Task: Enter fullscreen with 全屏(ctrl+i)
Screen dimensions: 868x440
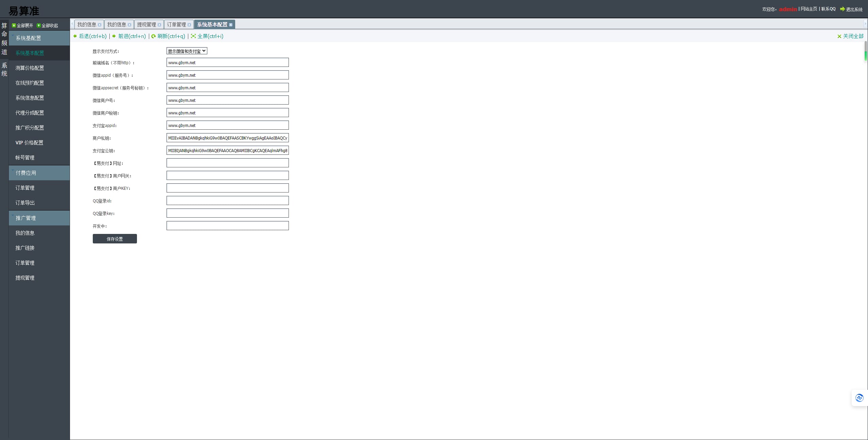Action: [207, 36]
